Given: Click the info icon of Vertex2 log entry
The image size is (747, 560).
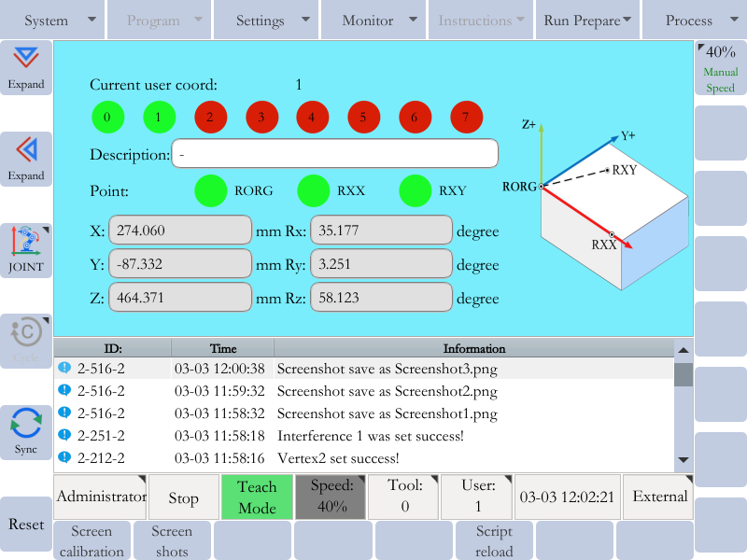Looking at the screenshot, I should pyautogui.click(x=64, y=458).
